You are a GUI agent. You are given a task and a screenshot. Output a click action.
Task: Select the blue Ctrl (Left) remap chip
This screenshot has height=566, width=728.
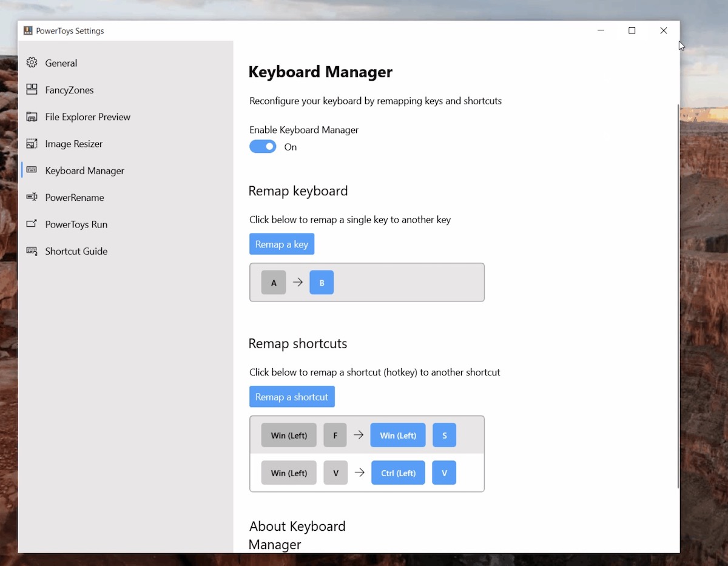pos(398,473)
